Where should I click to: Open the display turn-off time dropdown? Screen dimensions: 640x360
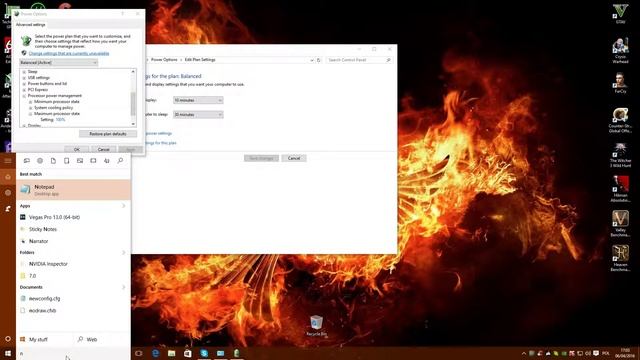coord(198,100)
